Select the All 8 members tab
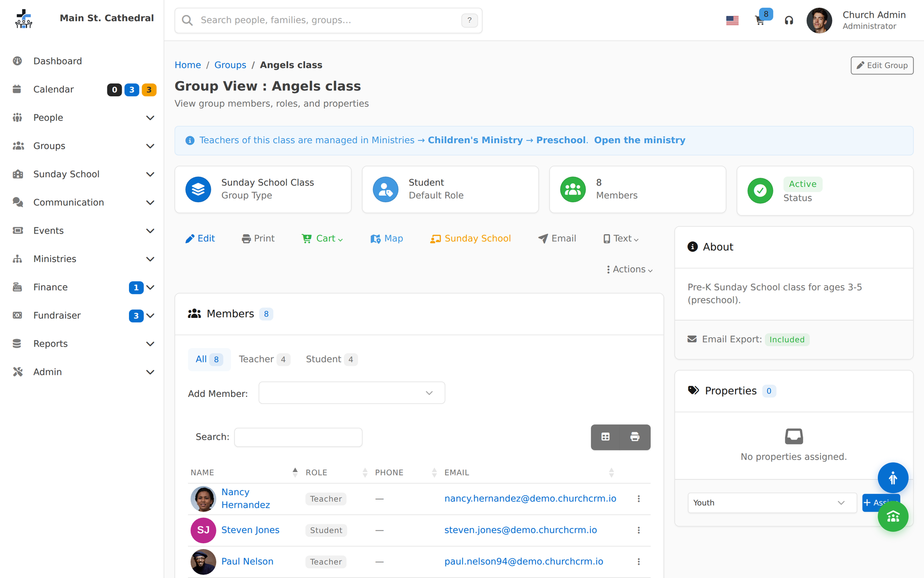Viewport: 924px width, 578px height. (x=209, y=359)
